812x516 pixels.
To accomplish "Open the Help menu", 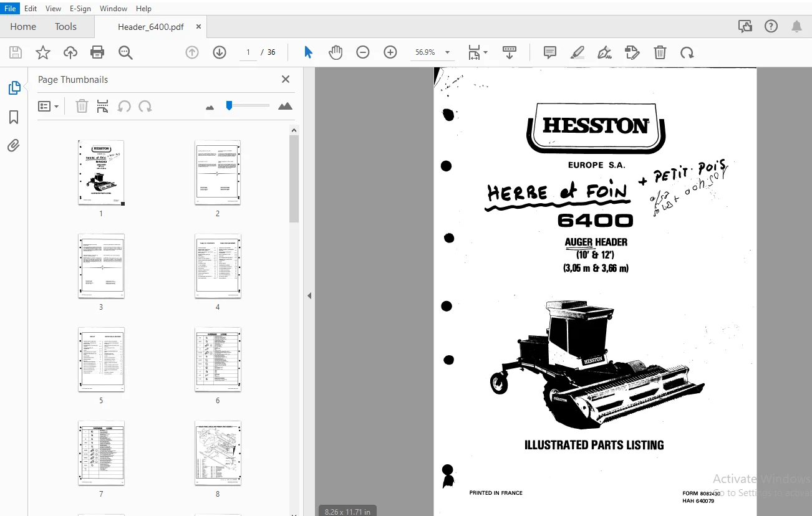I will click(x=143, y=8).
